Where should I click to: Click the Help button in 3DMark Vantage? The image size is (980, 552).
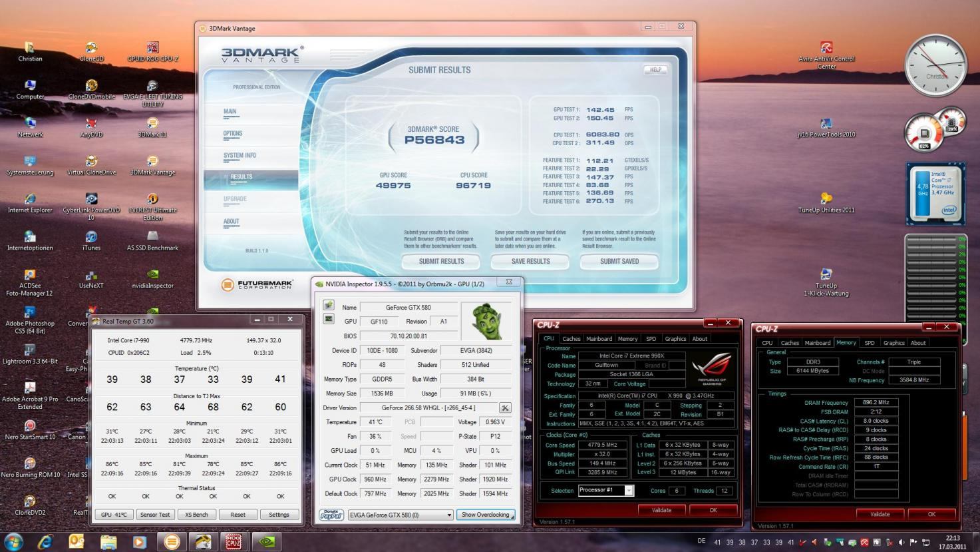tap(655, 69)
